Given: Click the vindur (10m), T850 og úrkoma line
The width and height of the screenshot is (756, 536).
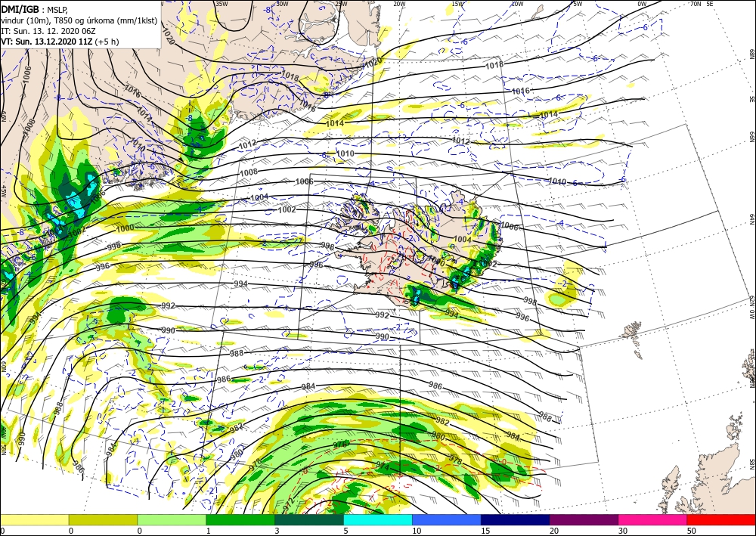Looking at the screenshot, I should [x=79, y=20].
